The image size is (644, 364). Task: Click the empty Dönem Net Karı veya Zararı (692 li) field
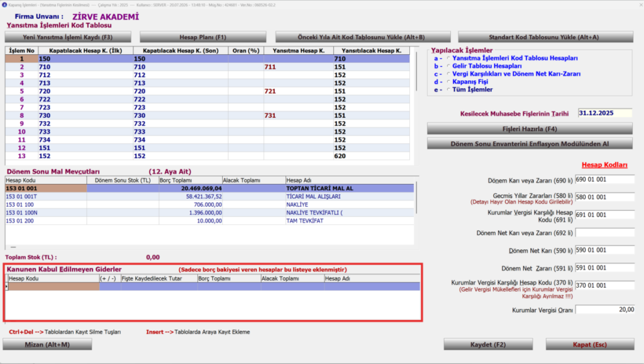tap(604, 232)
